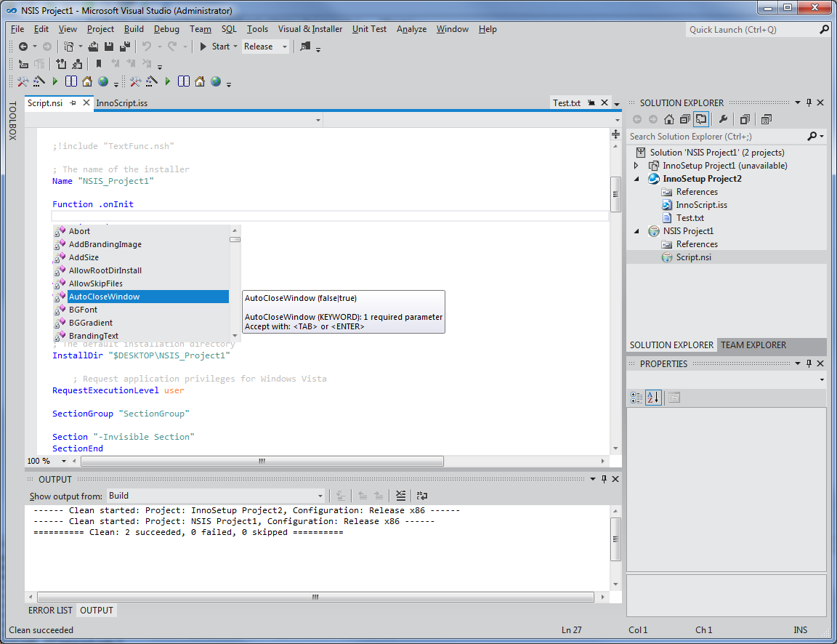Viewport: 837px width, 644px height.
Task: Click the New Project toolbar icon
Action: (x=68, y=47)
